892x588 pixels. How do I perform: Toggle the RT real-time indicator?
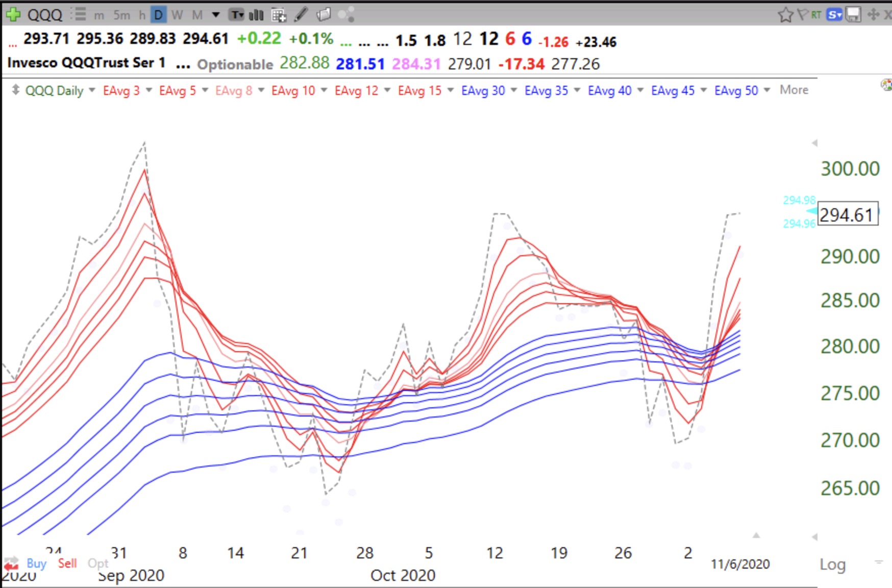pyautogui.click(x=816, y=15)
